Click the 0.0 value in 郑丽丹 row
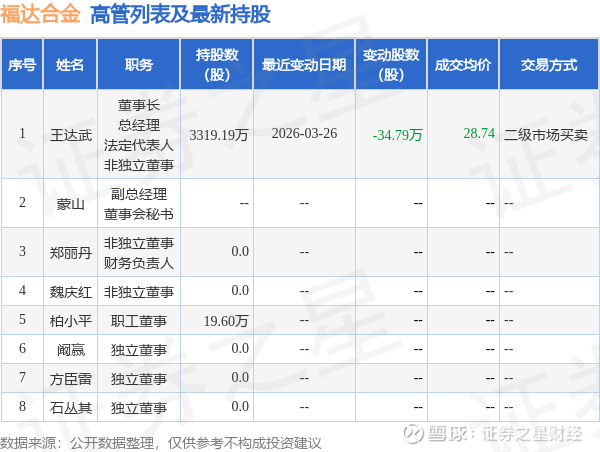 click(x=240, y=251)
